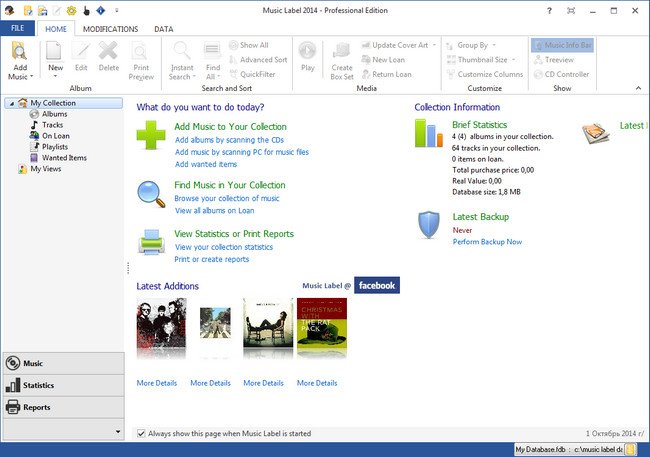This screenshot has height=457, width=650.
Task: Click the green plus Add Music icon
Action: point(151,135)
